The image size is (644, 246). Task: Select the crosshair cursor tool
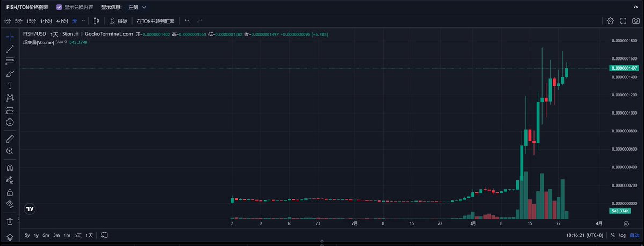click(x=10, y=36)
